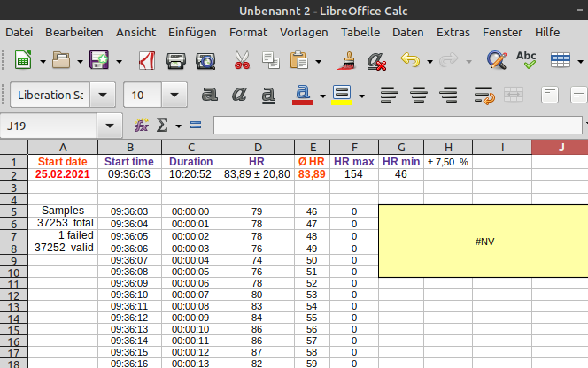
Task: Open Find and Replace
Action: 497,60
